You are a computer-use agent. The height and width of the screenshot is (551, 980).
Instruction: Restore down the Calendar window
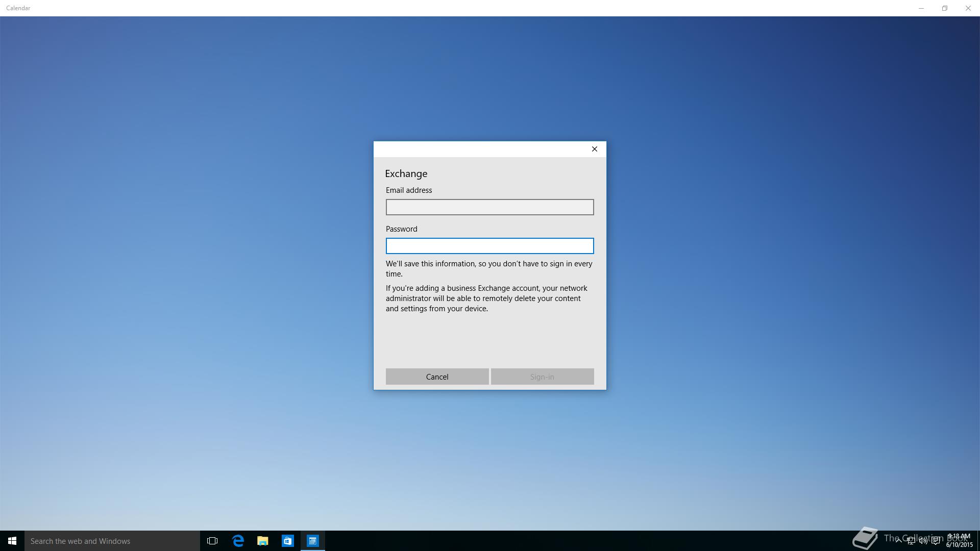(x=945, y=8)
